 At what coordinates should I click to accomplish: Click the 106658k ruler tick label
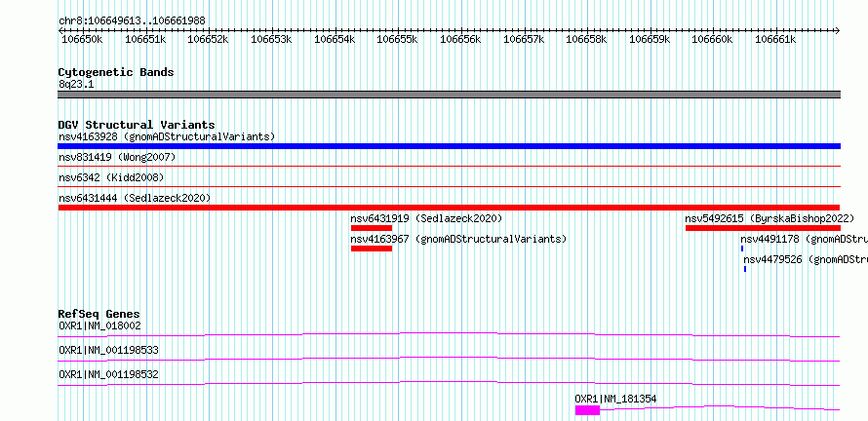click(587, 39)
